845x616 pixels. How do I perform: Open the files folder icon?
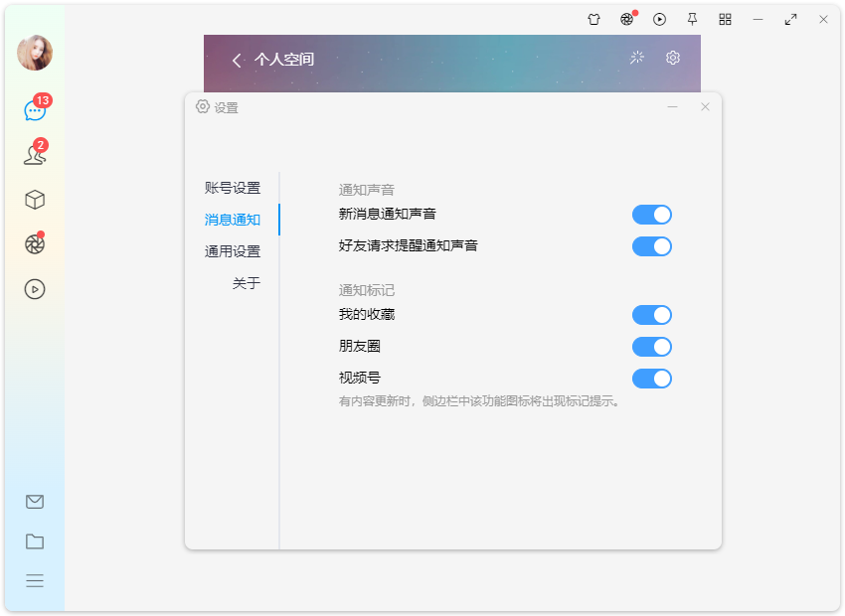point(35,541)
